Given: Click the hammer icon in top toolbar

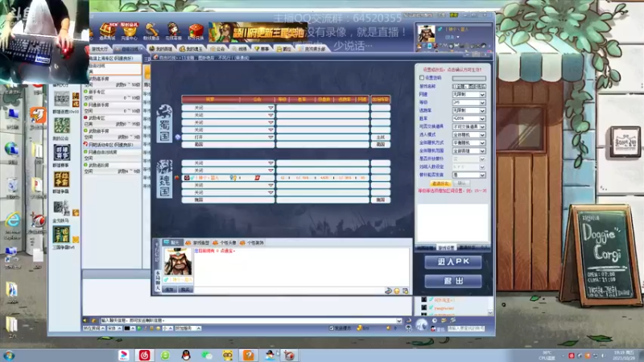Looking at the screenshot, I should pos(151,31).
